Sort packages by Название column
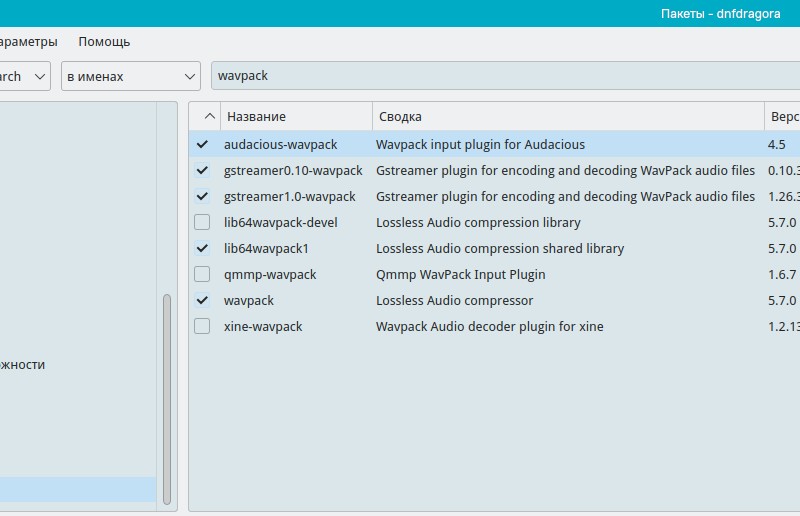 (296, 117)
